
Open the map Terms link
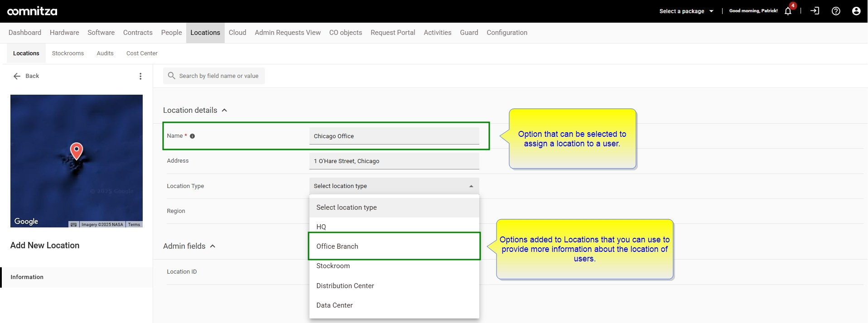point(134,225)
